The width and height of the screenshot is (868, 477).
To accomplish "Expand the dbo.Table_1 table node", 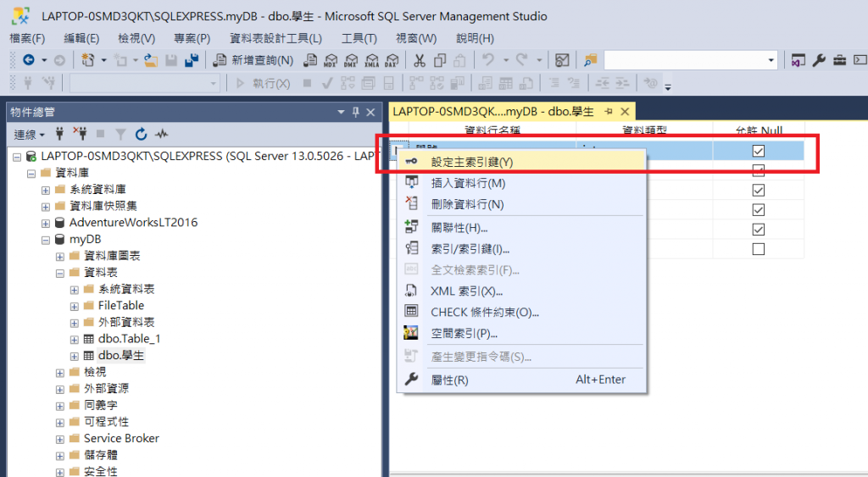I will 75,340.
